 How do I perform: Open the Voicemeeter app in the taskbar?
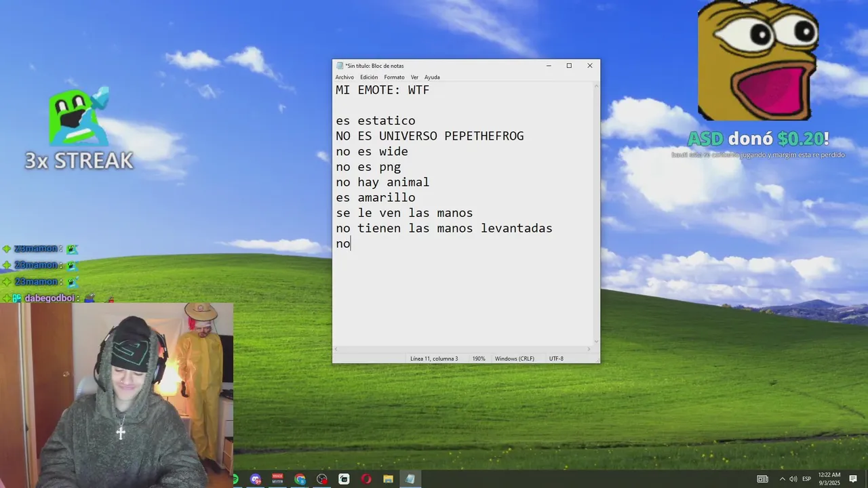(x=277, y=479)
